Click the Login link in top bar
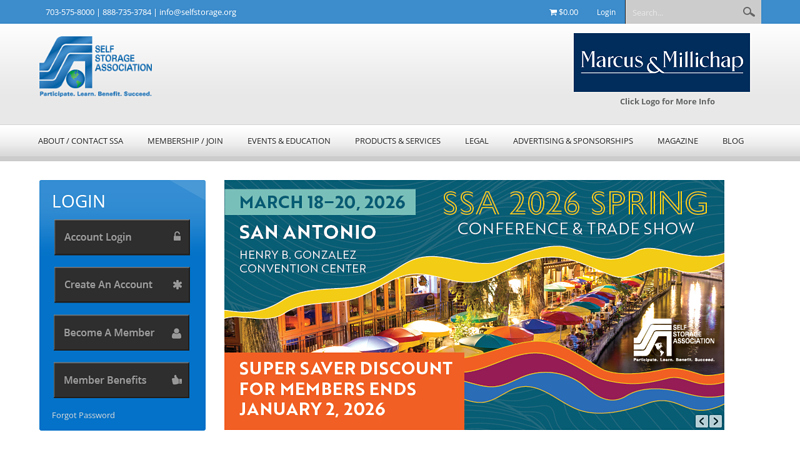The height and width of the screenshot is (450, 800). [x=606, y=12]
